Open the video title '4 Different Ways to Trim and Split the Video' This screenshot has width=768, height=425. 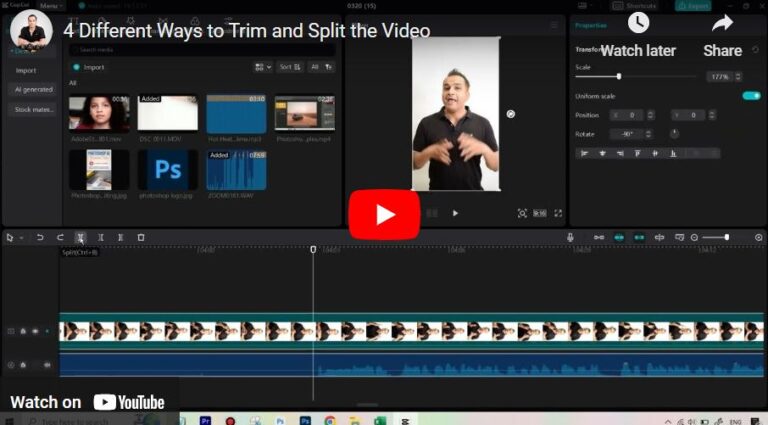pos(246,31)
